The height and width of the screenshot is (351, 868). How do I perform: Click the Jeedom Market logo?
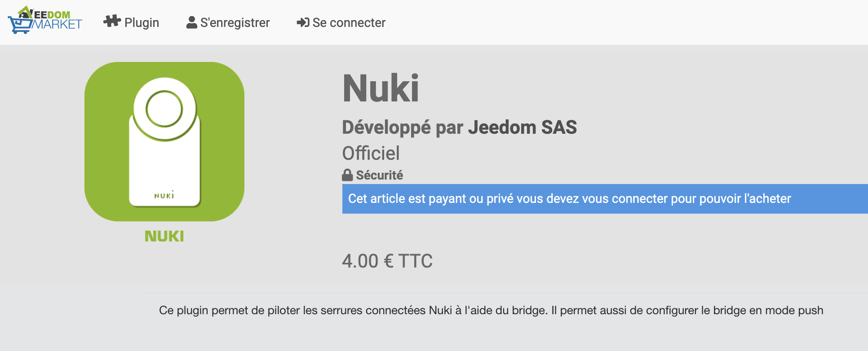tap(45, 20)
